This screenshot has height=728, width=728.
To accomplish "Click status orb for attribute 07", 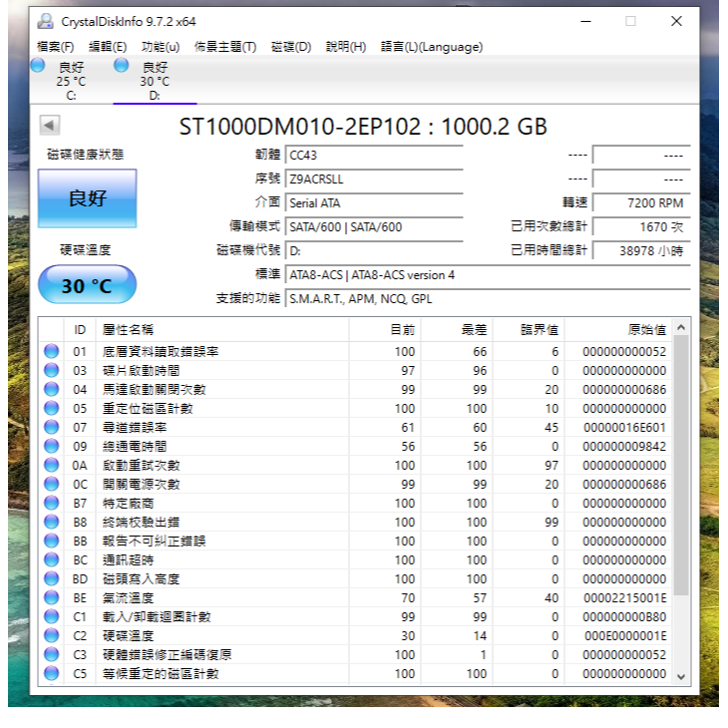I will [52, 427].
